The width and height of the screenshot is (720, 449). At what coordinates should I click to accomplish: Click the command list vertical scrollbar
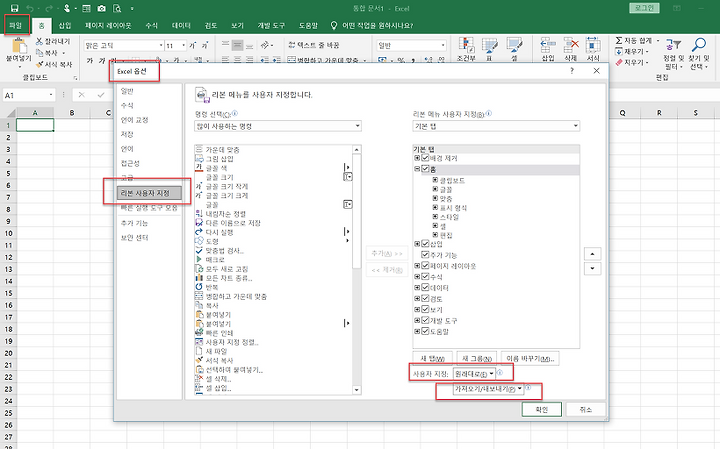tap(357, 269)
